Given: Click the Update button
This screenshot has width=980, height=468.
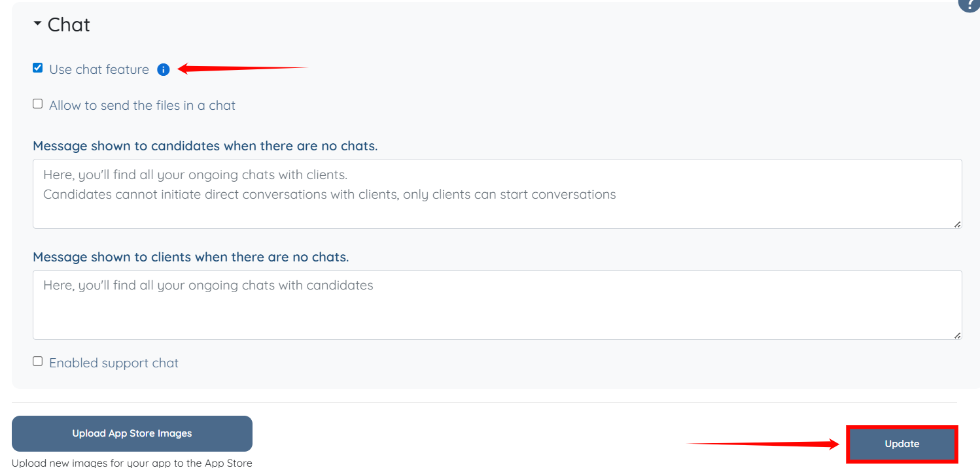Looking at the screenshot, I should click(902, 444).
